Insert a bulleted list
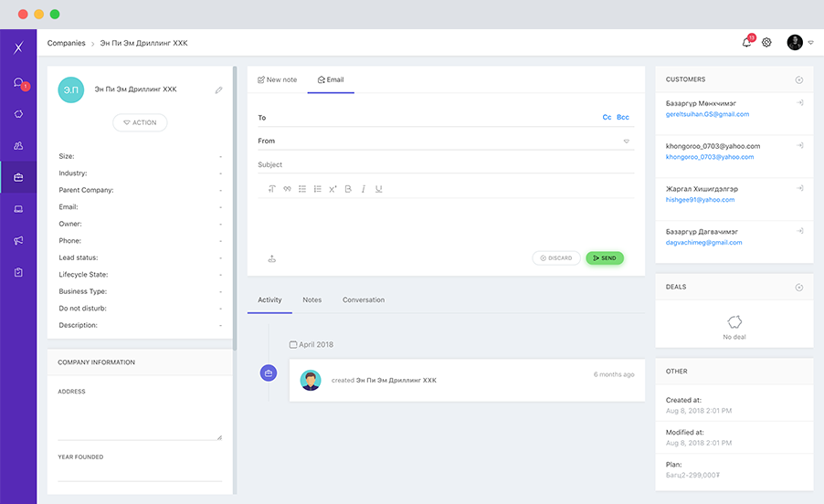This screenshot has height=504, width=824. [302, 189]
